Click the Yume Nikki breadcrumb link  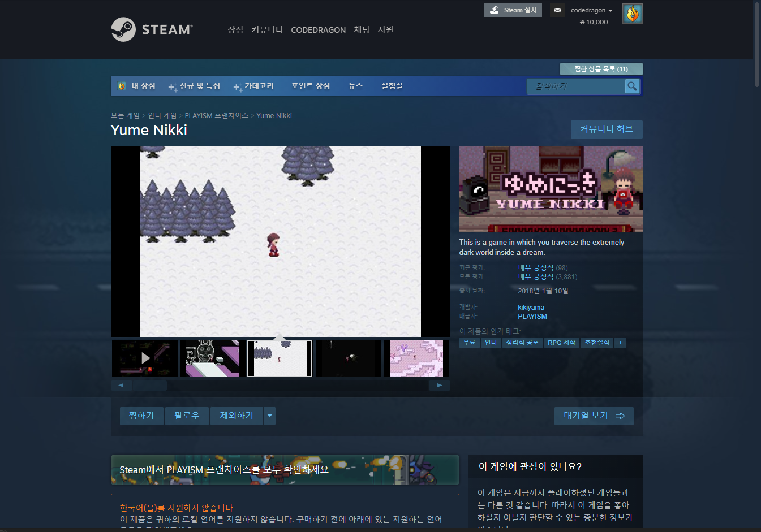pos(274,115)
